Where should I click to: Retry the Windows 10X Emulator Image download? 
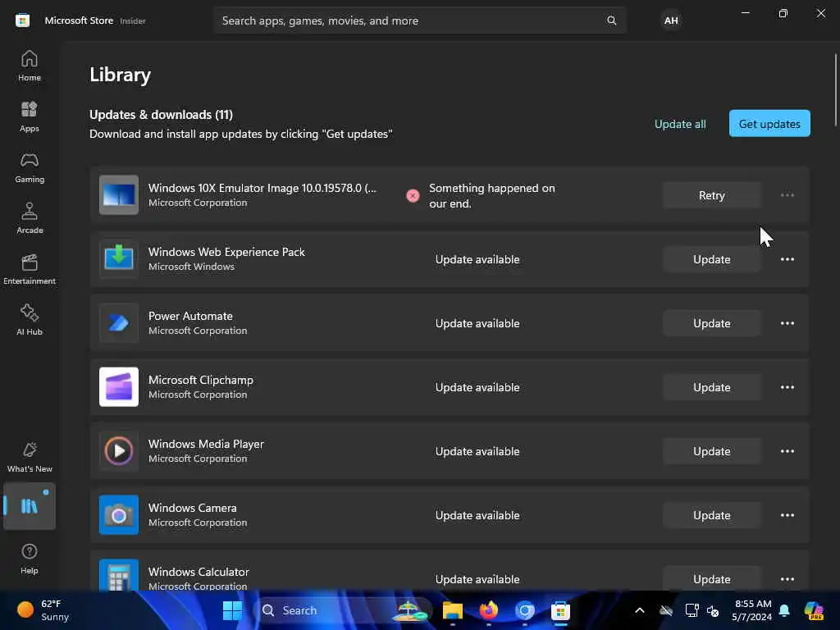point(711,195)
